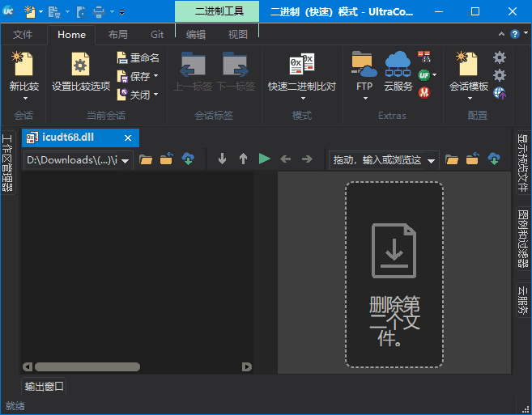Click the right file path input field

click(377, 160)
